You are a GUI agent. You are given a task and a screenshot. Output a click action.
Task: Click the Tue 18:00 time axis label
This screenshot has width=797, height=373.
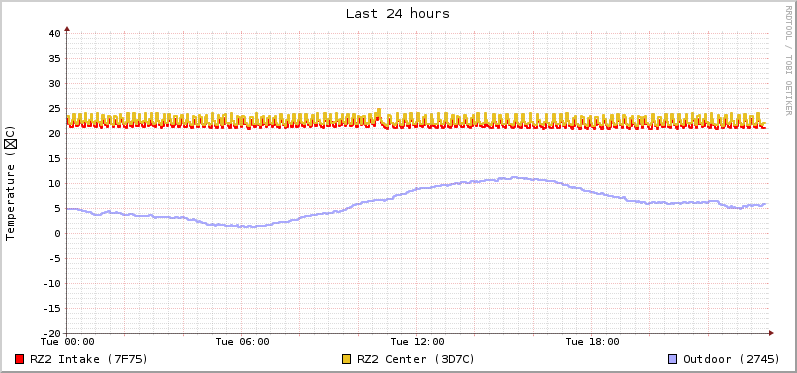592,341
